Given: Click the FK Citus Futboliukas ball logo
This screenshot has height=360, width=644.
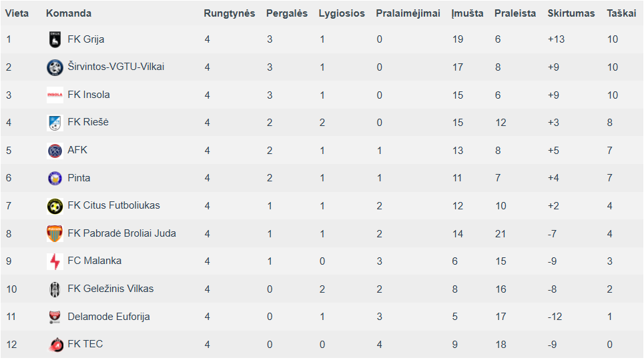Looking at the screenshot, I should tap(55, 206).
